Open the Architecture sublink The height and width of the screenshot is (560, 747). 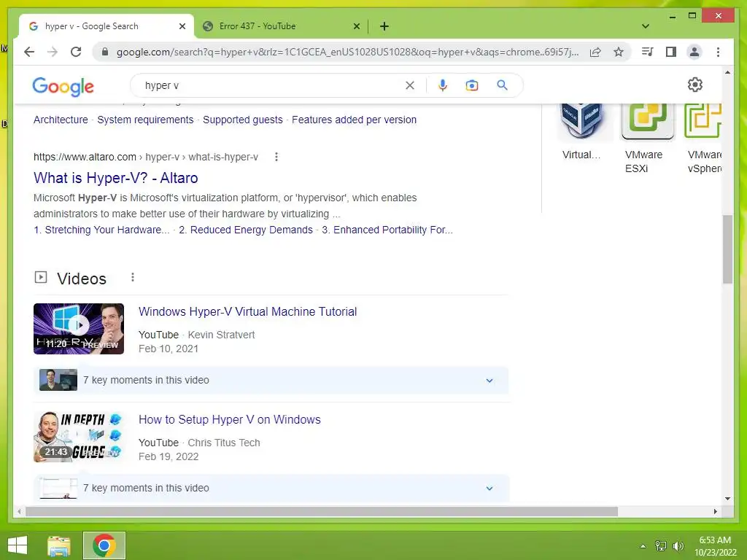pyautogui.click(x=61, y=120)
